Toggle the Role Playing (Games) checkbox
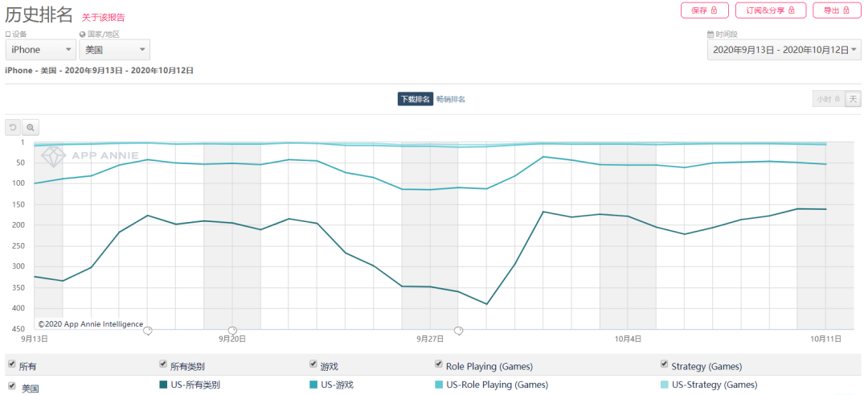The image size is (868, 395). [439, 364]
